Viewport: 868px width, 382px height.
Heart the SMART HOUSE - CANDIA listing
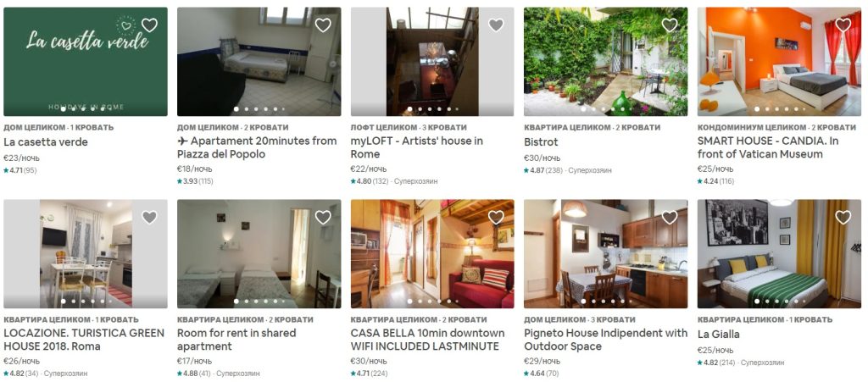click(843, 25)
